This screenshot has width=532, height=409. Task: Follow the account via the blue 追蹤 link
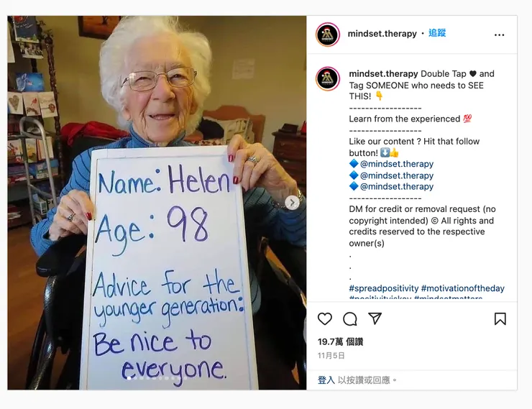click(x=437, y=33)
